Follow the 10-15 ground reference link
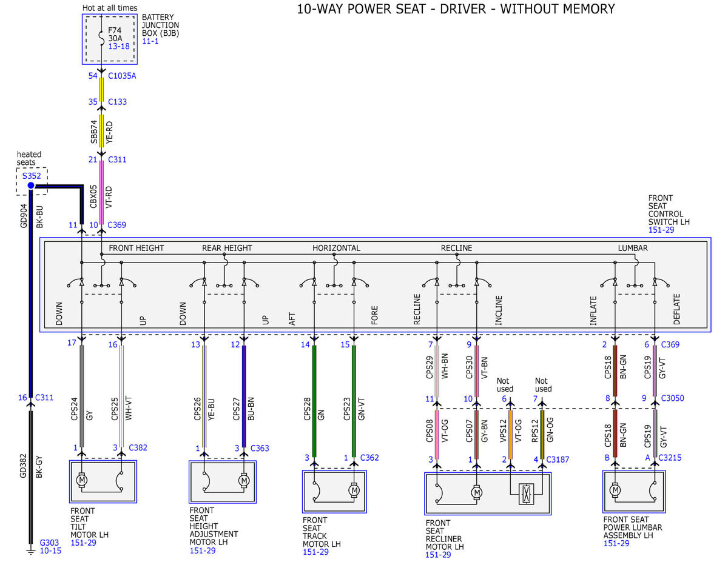This screenshot has width=728, height=562. click(49, 550)
